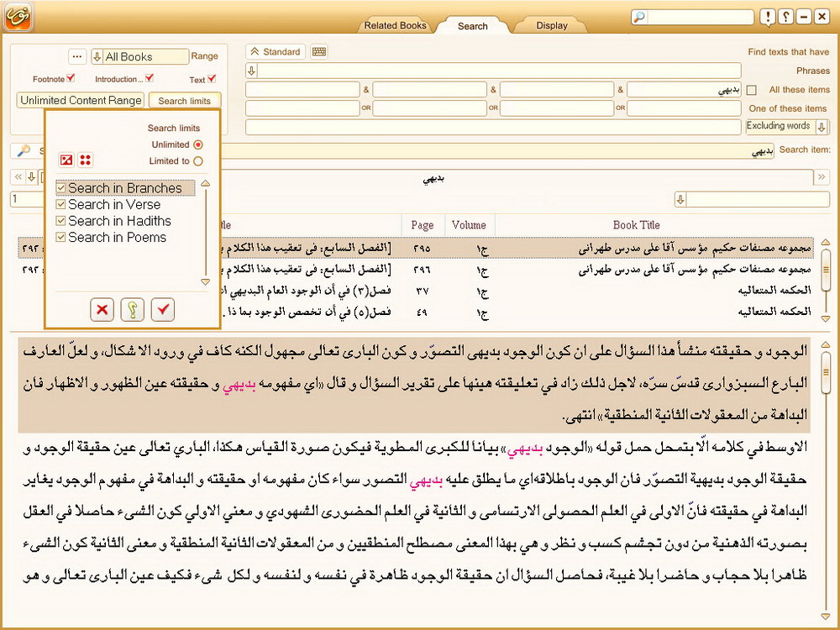840x630 pixels.
Task: Open help via green question mark icon
Action: 133,310
